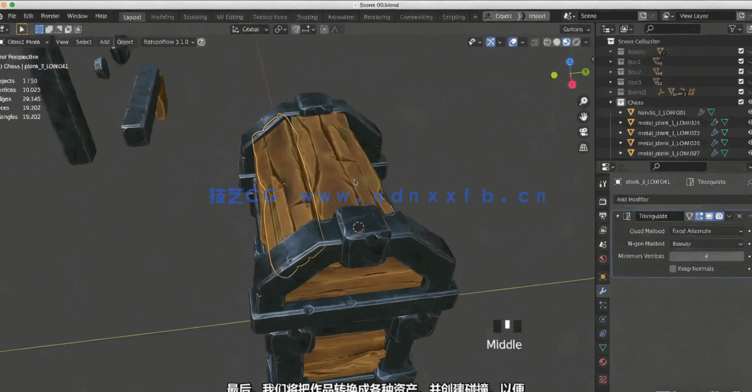Open the Scene properties tab

603,245
